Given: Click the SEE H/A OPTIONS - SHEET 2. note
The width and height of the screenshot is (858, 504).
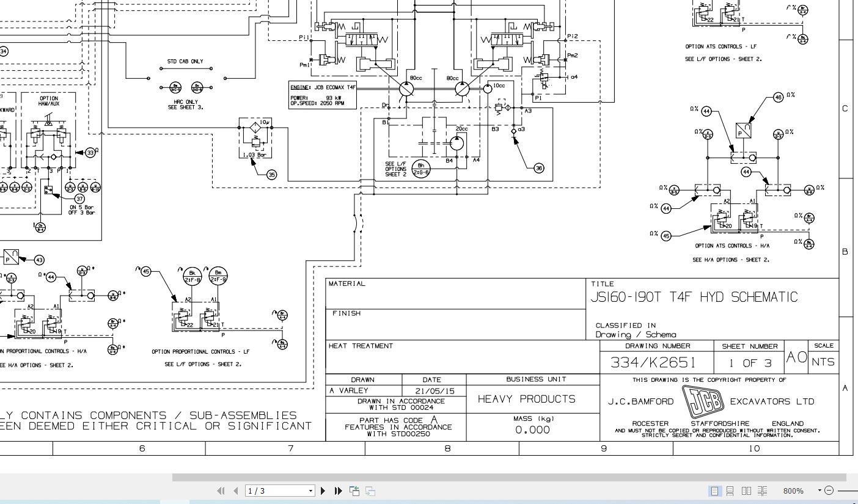Looking at the screenshot, I should click(731, 260).
